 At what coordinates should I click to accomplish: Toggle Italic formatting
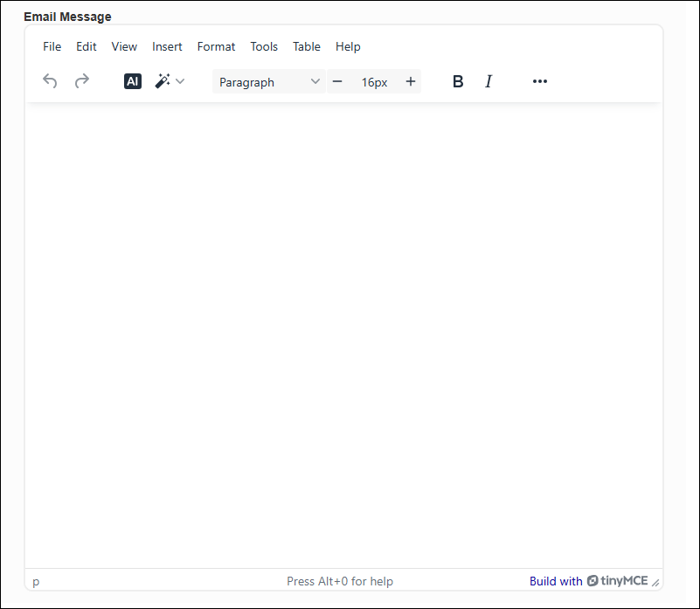tap(489, 81)
